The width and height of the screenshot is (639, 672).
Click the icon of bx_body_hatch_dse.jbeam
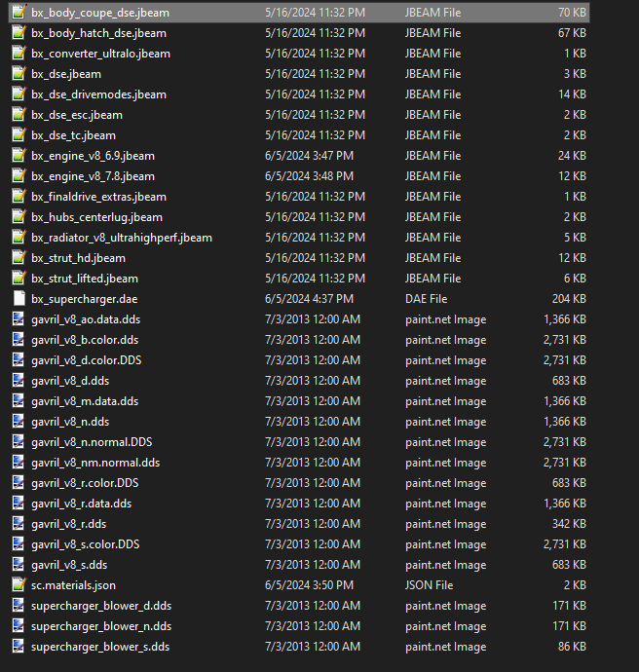(x=19, y=32)
